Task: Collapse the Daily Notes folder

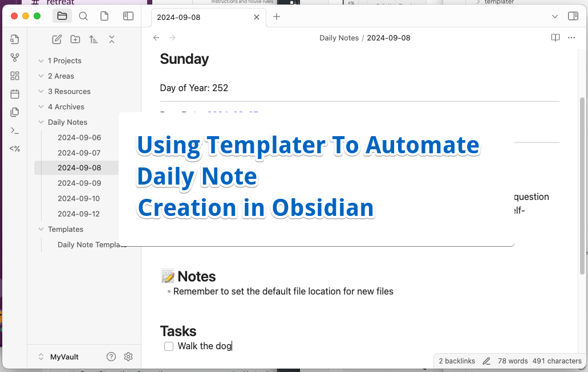Action: [40, 122]
